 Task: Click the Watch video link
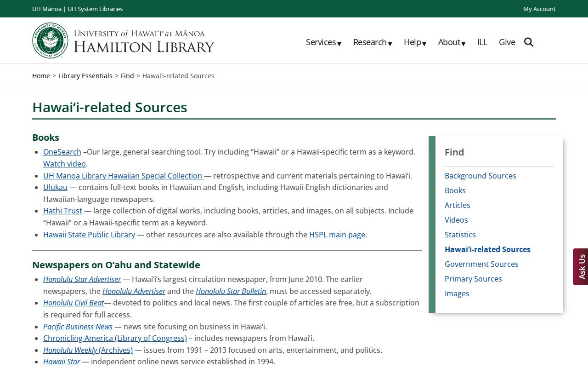(64, 164)
